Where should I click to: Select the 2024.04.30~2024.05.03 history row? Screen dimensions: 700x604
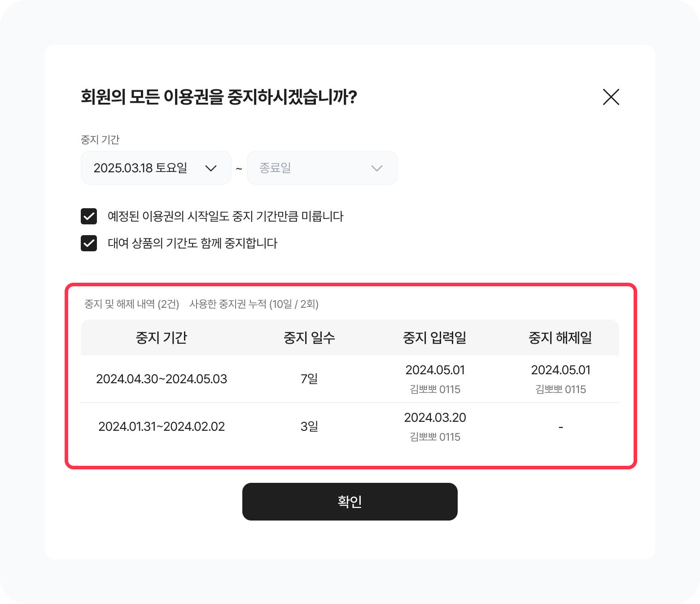pyautogui.click(x=162, y=379)
